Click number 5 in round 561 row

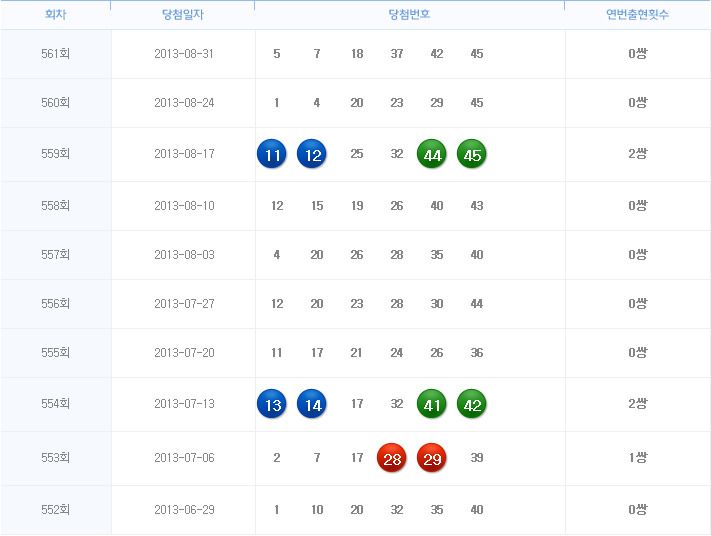(x=277, y=54)
